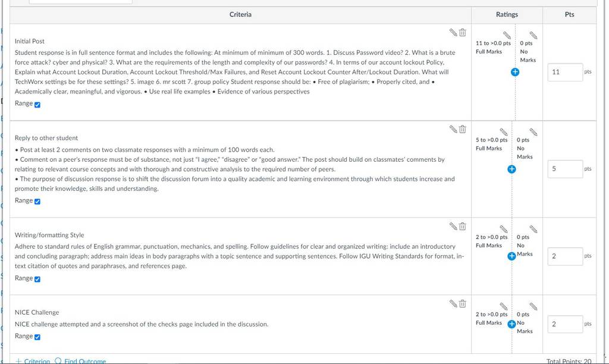Add a rating with the plus icon in Reply to other student row
The height and width of the screenshot is (364, 609).
511,169
